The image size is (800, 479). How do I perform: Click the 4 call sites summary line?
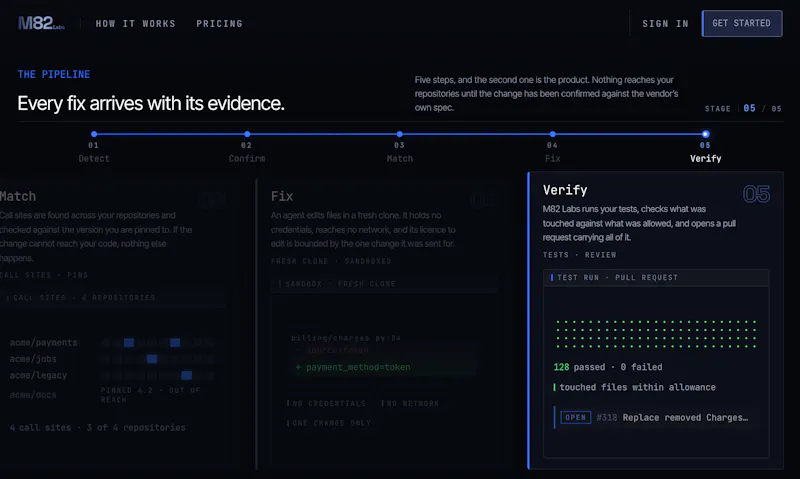(97, 427)
